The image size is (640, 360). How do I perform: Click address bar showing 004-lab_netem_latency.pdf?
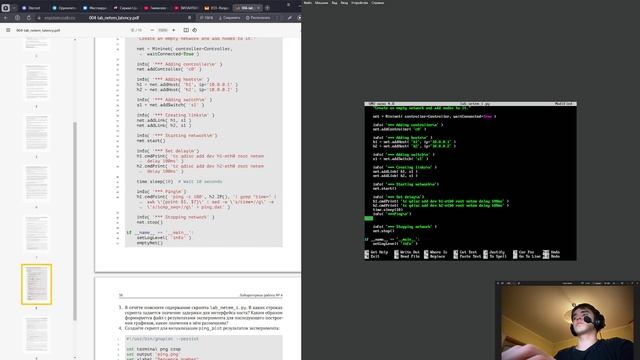click(114, 18)
